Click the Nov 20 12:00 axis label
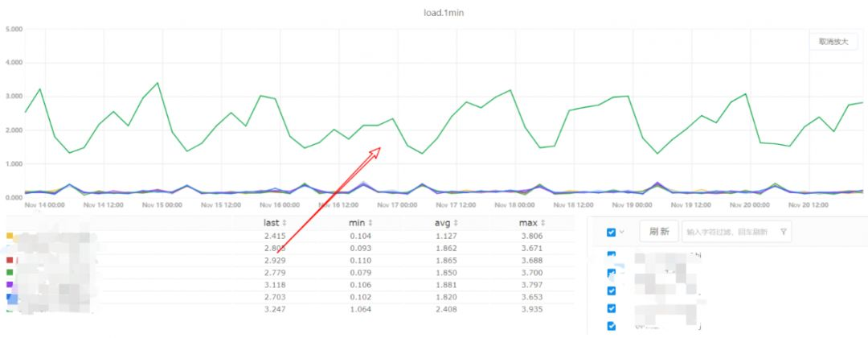 [x=809, y=205]
